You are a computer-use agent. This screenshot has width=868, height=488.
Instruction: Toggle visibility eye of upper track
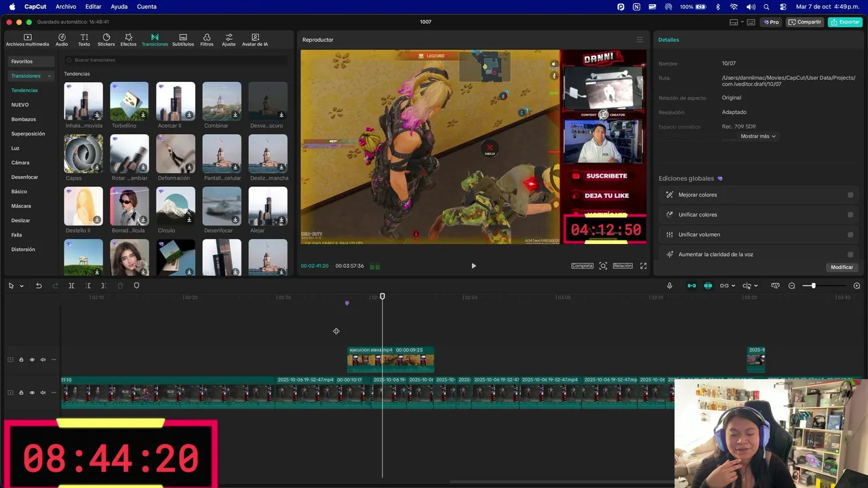[32, 360]
